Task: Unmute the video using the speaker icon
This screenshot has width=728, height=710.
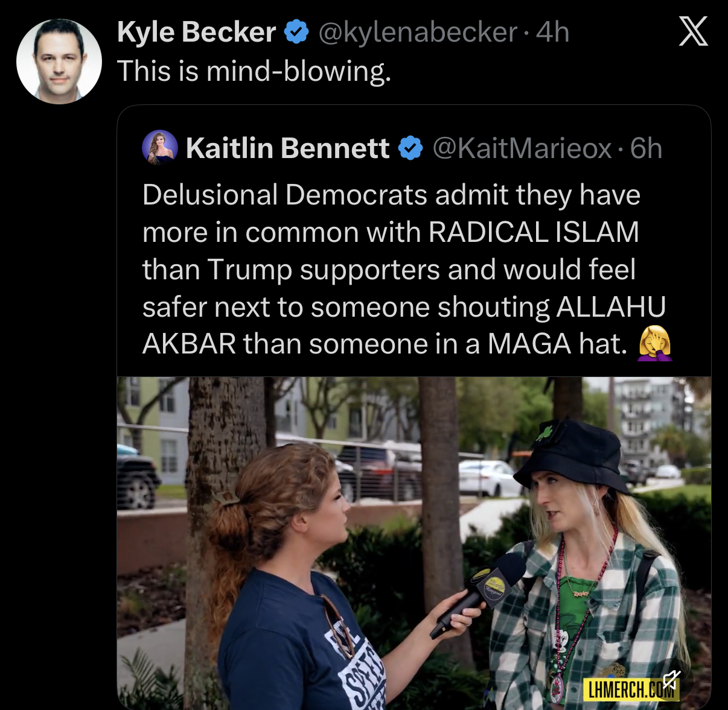Action: (x=671, y=680)
